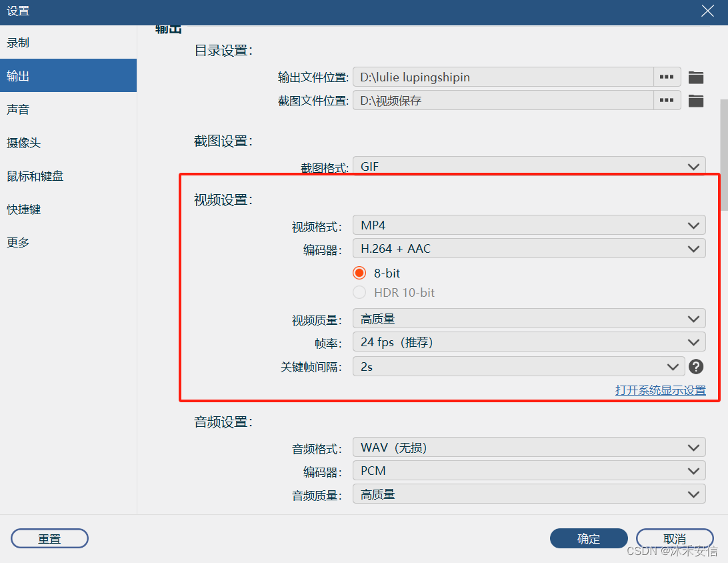Close the 设置 dialog with the X
728x563 pixels.
(x=707, y=11)
